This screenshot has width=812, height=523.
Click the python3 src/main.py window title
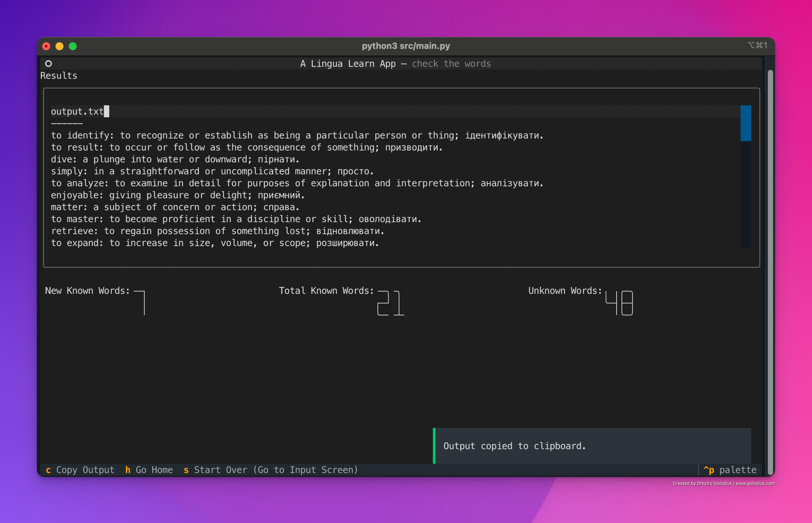click(406, 46)
